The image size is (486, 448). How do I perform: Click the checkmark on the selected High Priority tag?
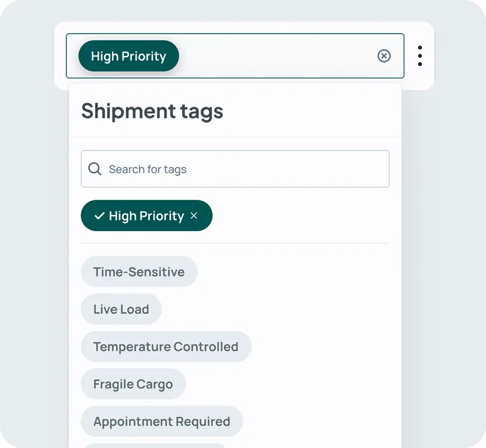click(99, 216)
